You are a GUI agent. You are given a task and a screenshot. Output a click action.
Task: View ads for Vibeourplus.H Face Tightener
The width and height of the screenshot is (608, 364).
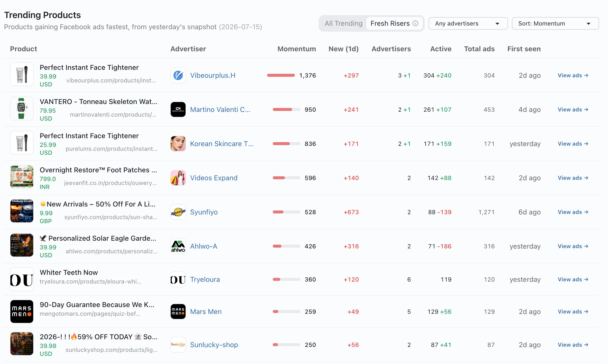coord(573,75)
